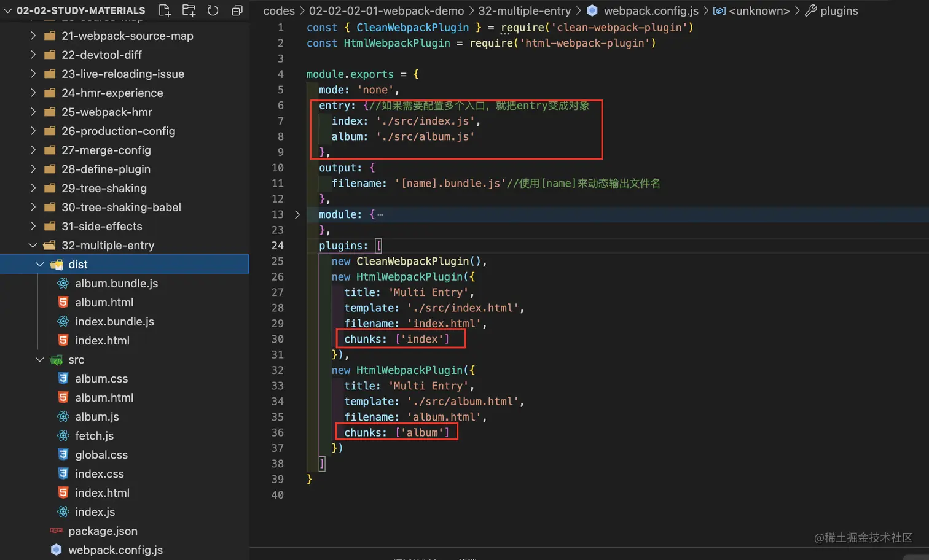Click line number 6 in the gutter
Image resolution: width=929 pixels, height=560 pixels.
[281, 106]
